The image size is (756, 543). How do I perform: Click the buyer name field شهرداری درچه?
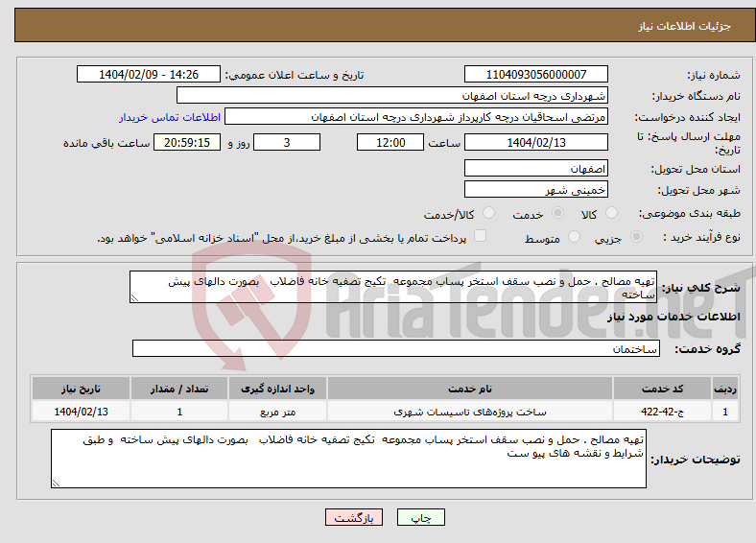[392, 96]
